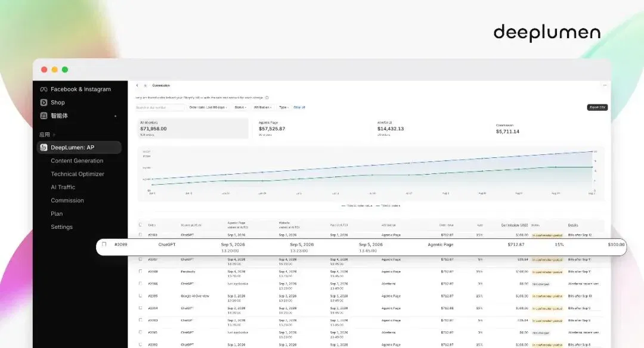Select the All AI orders summary card
The height and width of the screenshot is (348, 644).
[x=193, y=129]
